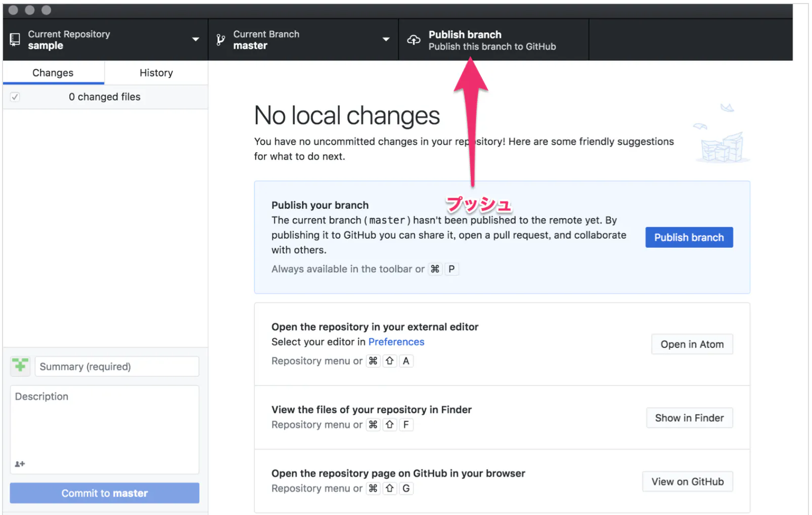
Task: Open the Preferences link
Action: pos(396,342)
